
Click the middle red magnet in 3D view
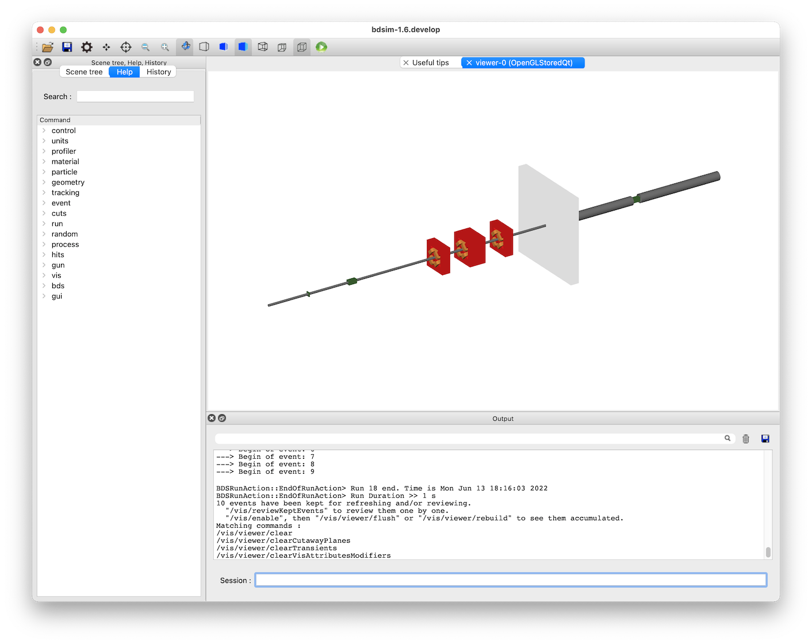[469, 247]
